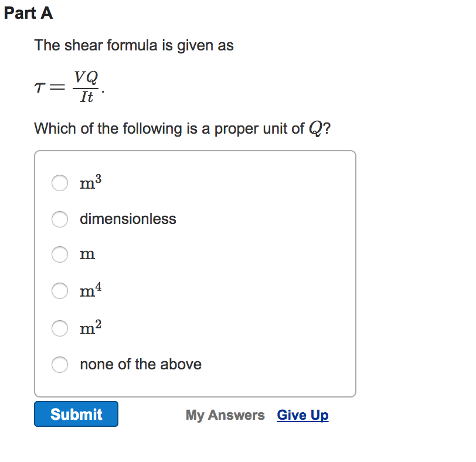Screen dimensions: 476x462
Task: Choose the dimensionless radio button
Action: (x=60, y=219)
